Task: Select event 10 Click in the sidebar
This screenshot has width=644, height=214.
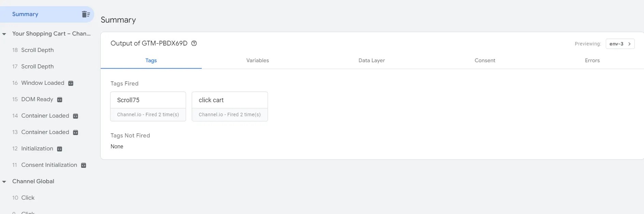Action: (28, 198)
